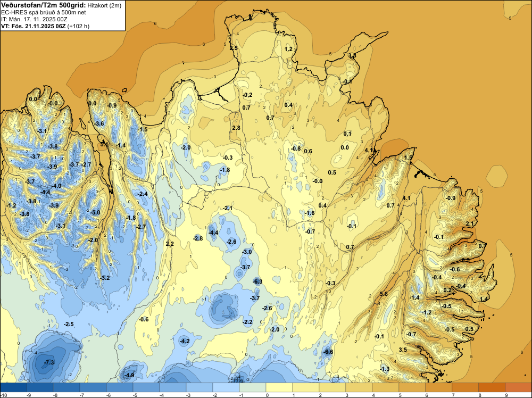Select legend color band between -5 and -4

[146, 387]
